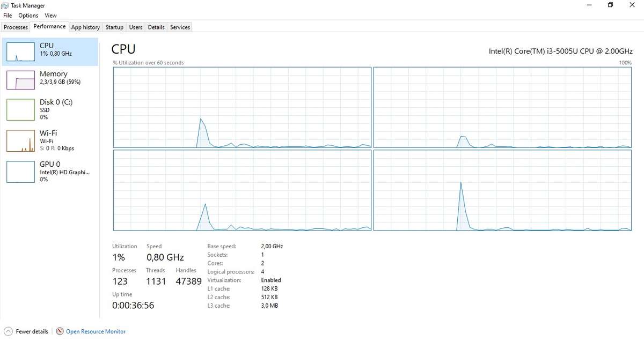The width and height of the screenshot is (644, 341).
Task: Open Disk 0 (C:) performance graph icon
Action: coord(20,109)
